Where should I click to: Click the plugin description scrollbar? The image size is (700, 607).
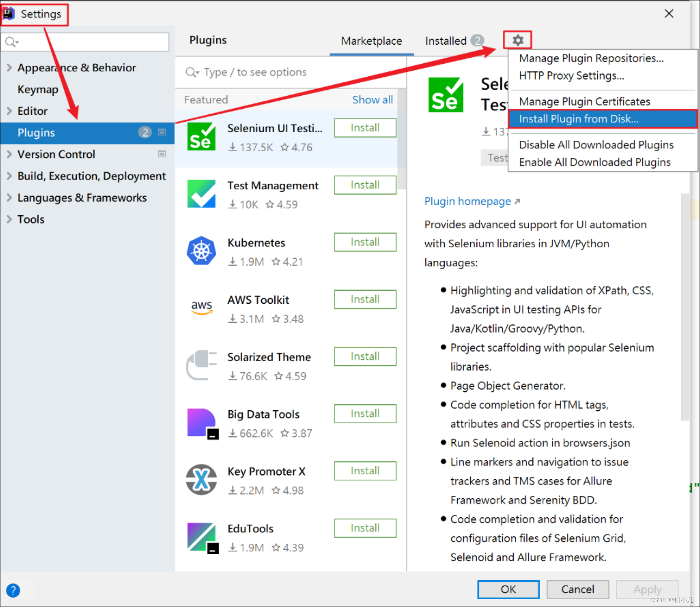point(685,307)
